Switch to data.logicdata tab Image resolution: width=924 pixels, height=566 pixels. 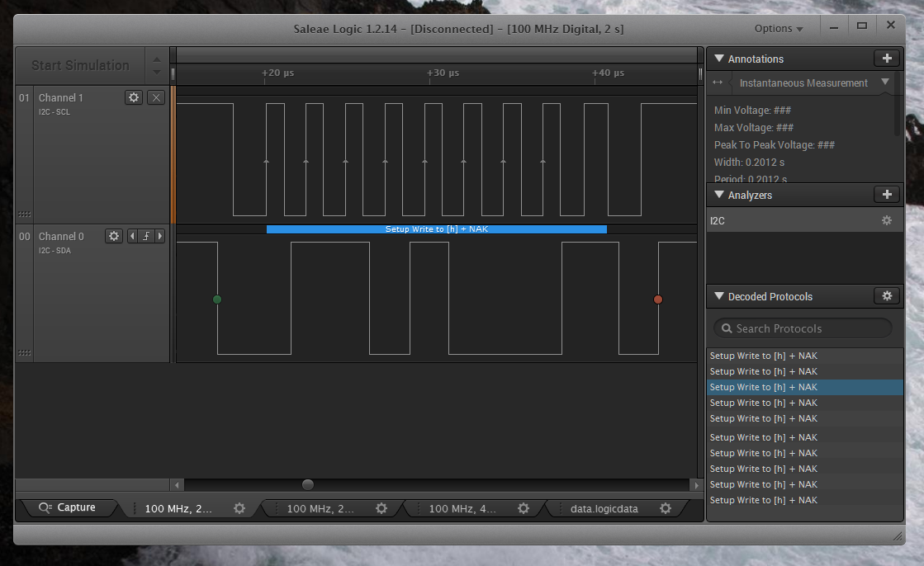[604, 508]
